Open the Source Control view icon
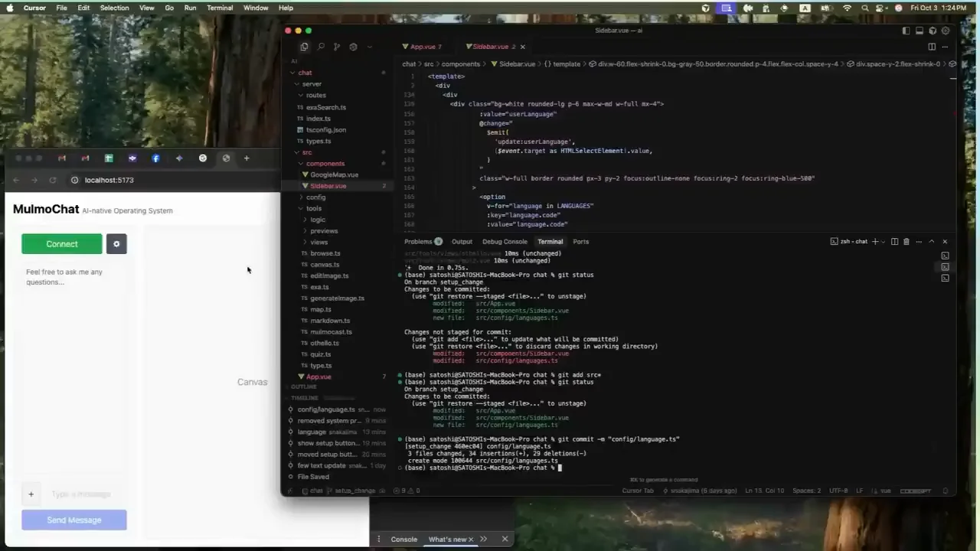 tap(336, 47)
